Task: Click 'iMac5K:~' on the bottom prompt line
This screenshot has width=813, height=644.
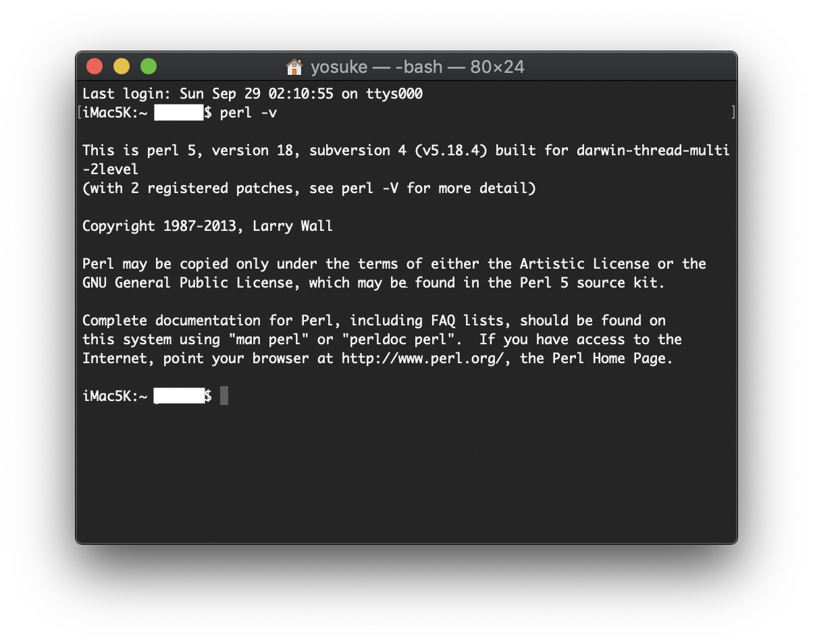Action: (x=115, y=396)
